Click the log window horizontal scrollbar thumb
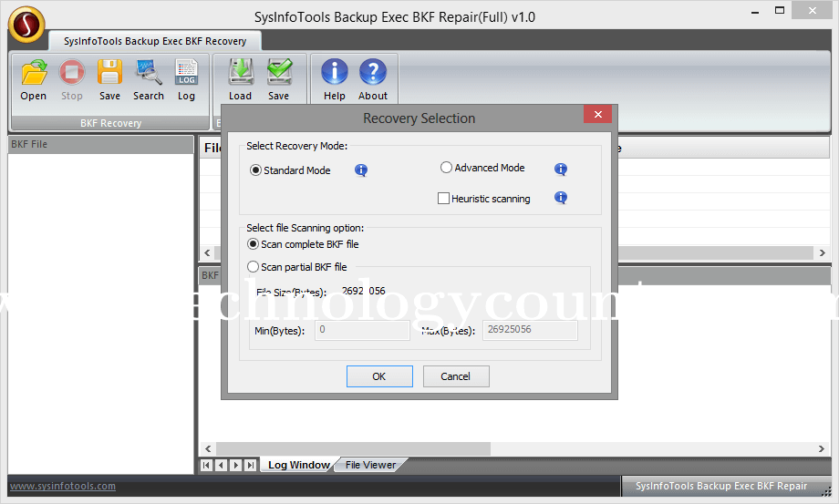839x504 pixels. point(353,449)
